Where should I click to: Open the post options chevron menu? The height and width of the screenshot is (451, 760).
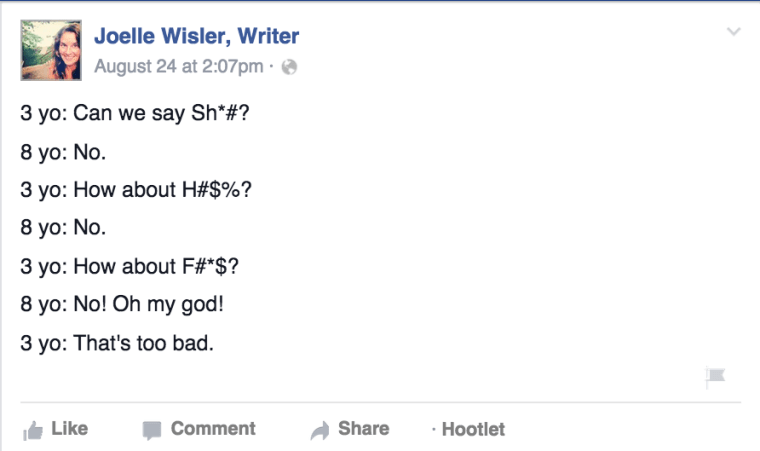pyautogui.click(x=733, y=33)
